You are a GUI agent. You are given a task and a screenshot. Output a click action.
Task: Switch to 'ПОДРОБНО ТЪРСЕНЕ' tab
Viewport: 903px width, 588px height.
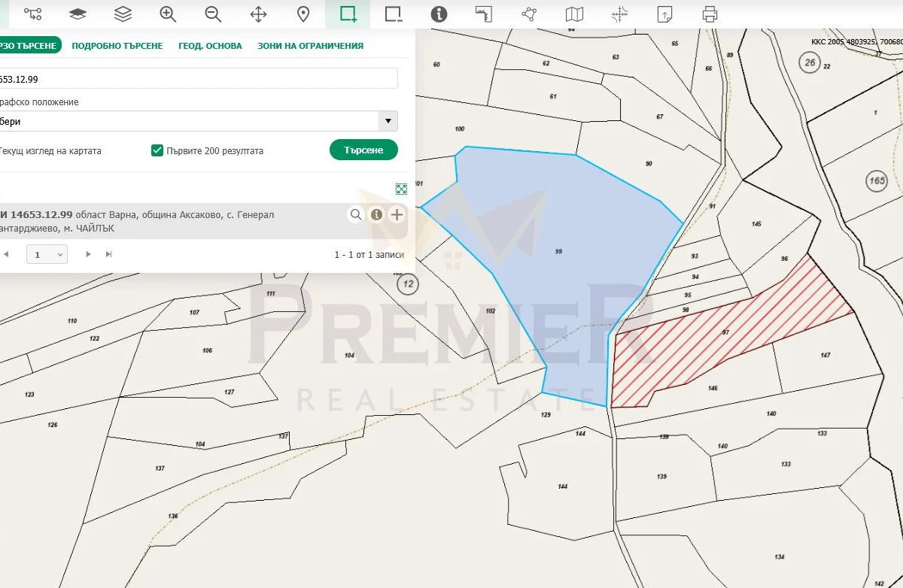[x=117, y=46]
